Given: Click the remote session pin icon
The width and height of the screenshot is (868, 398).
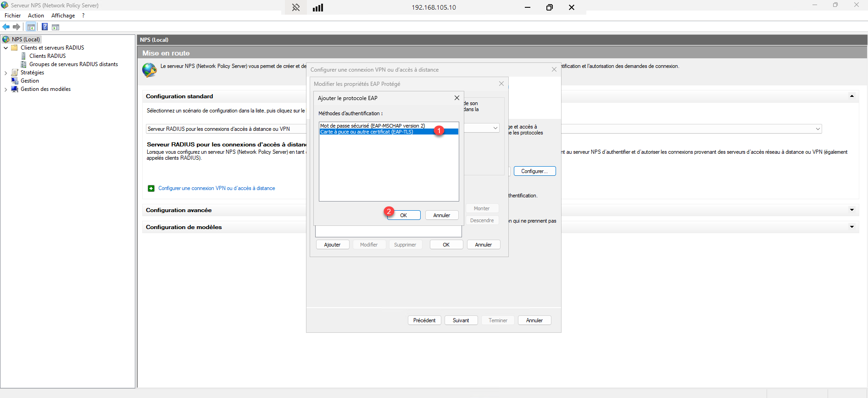Looking at the screenshot, I should [x=296, y=7].
